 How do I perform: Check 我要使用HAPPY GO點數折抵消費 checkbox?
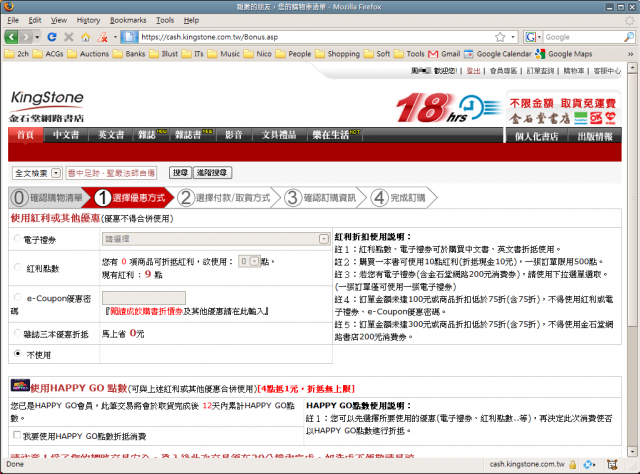[17, 435]
